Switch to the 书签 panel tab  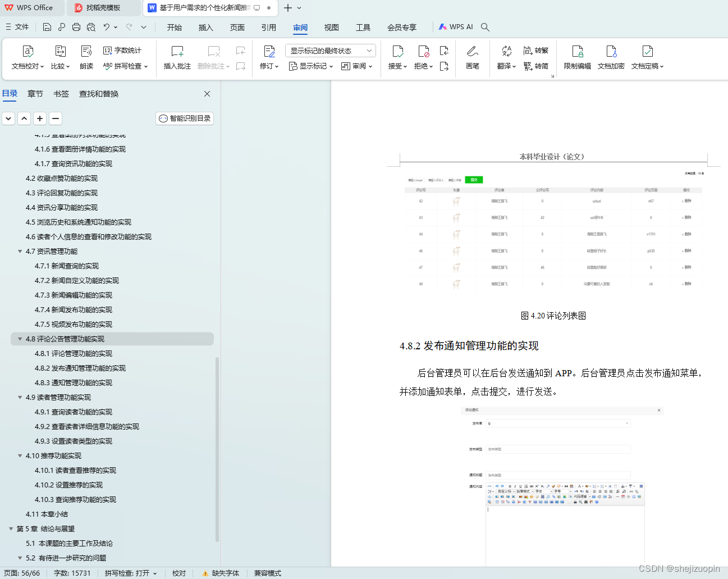click(x=61, y=93)
